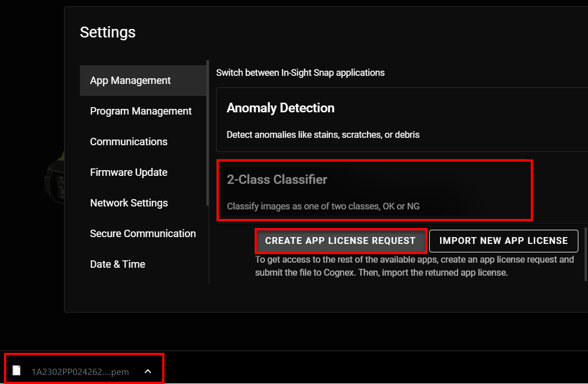Go to Program Management section
This screenshot has height=384, width=588.
[141, 111]
